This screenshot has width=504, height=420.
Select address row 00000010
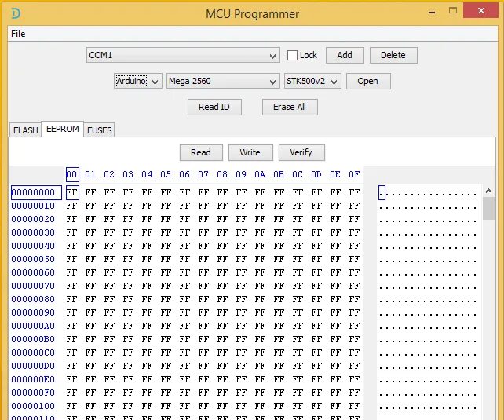[x=33, y=206]
